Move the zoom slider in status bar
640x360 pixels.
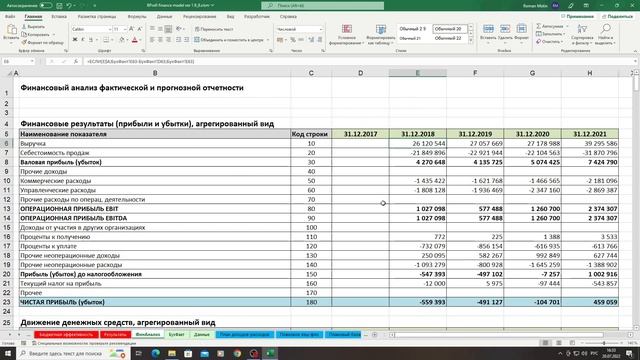tap(604, 343)
